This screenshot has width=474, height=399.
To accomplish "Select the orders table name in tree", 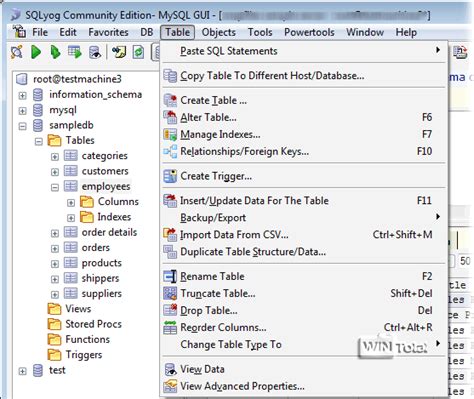I will pyautogui.click(x=96, y=248).
